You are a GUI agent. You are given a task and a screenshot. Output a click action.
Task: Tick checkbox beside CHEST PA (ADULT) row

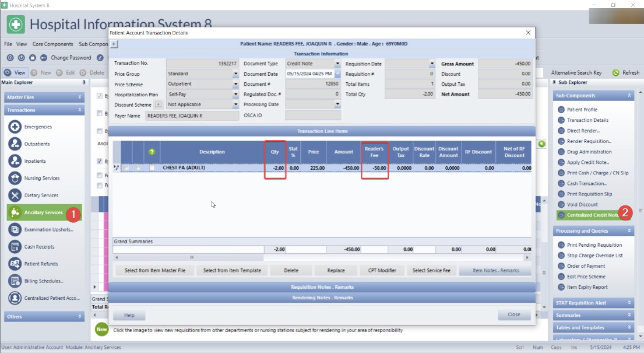pyautogui.click(x=152, y=168)
